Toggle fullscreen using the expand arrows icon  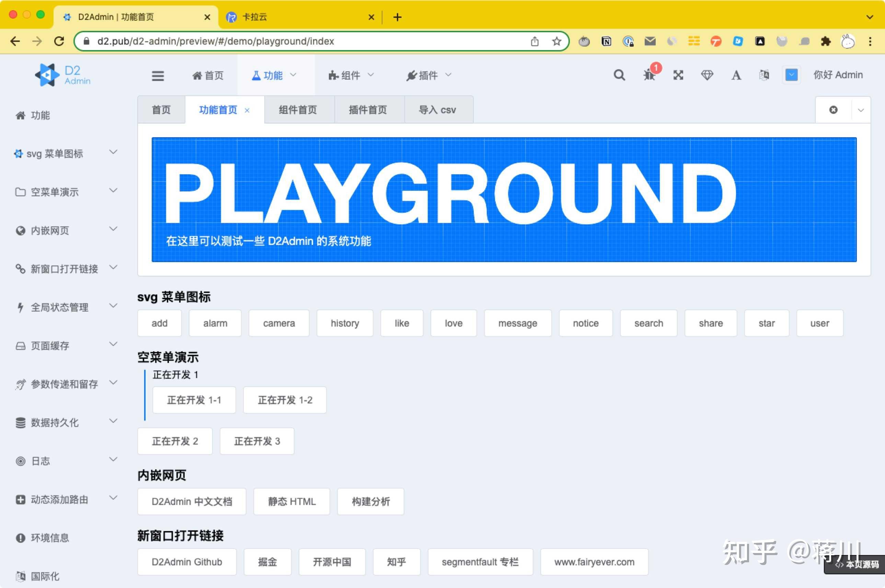tap(678, 75)
